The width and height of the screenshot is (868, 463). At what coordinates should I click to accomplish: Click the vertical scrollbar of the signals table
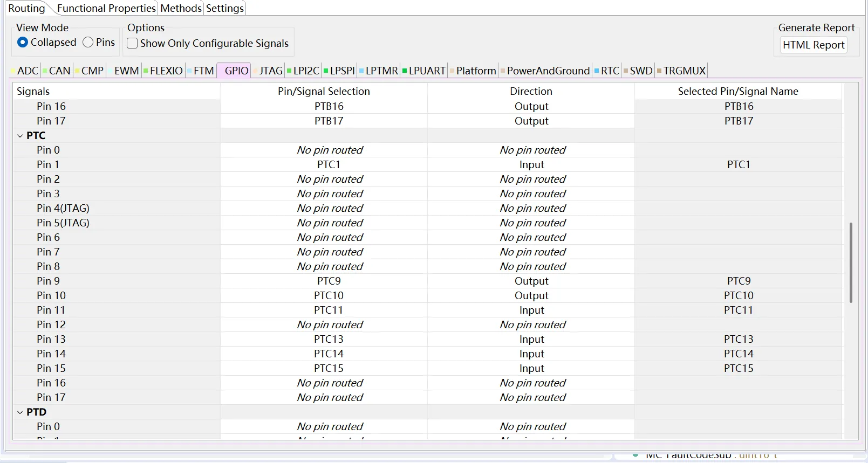[851, 262]
